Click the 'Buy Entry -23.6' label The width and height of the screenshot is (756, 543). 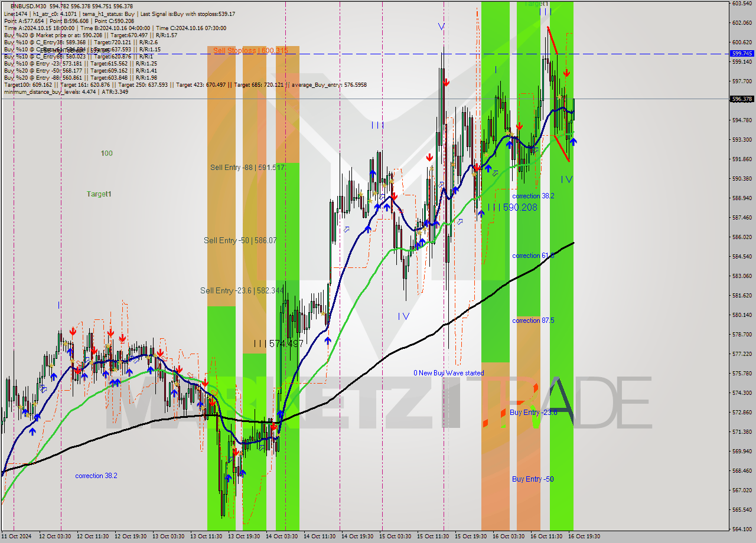(533, 413)
